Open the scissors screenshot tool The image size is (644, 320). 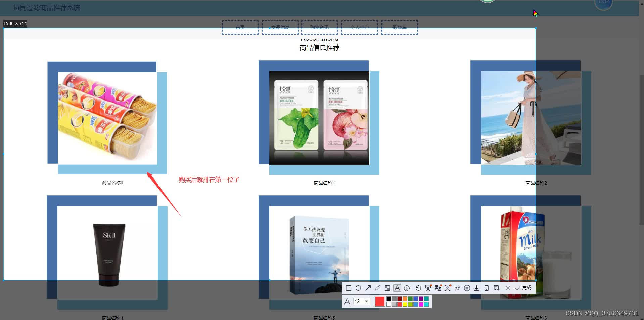click(428, 288)
